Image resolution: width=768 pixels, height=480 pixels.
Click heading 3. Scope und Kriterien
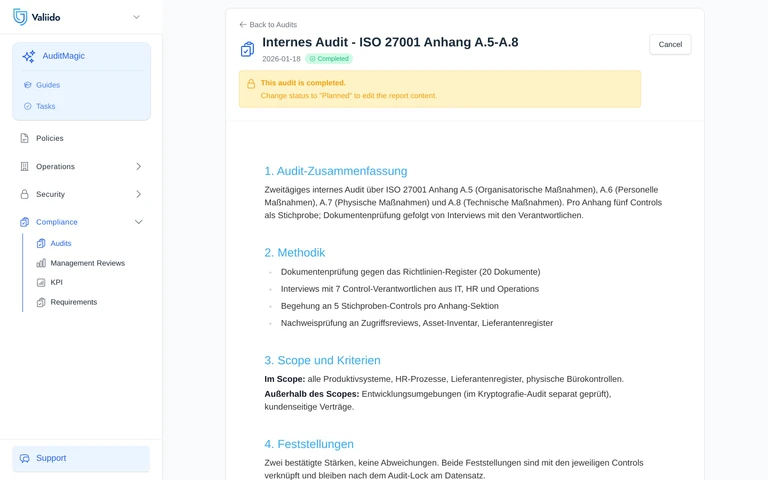click(322, 360)
